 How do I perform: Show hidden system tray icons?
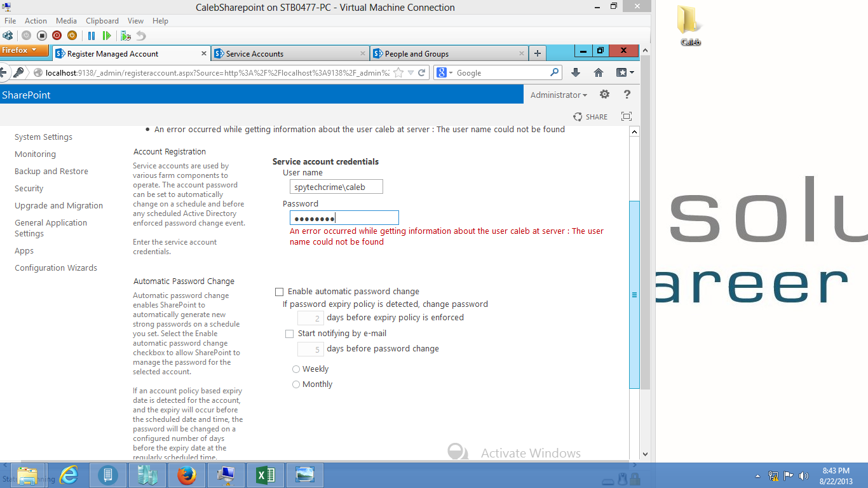(x=757, y=475)
